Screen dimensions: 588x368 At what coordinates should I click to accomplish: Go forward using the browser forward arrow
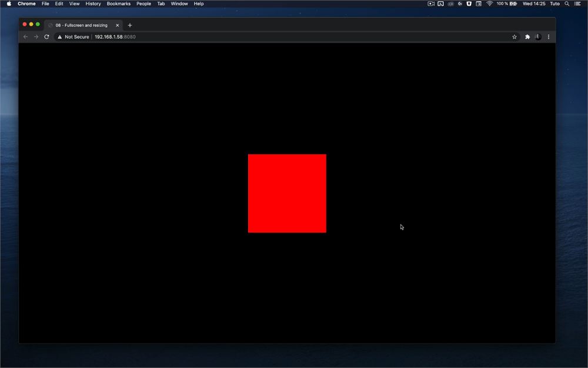(36, 37)
